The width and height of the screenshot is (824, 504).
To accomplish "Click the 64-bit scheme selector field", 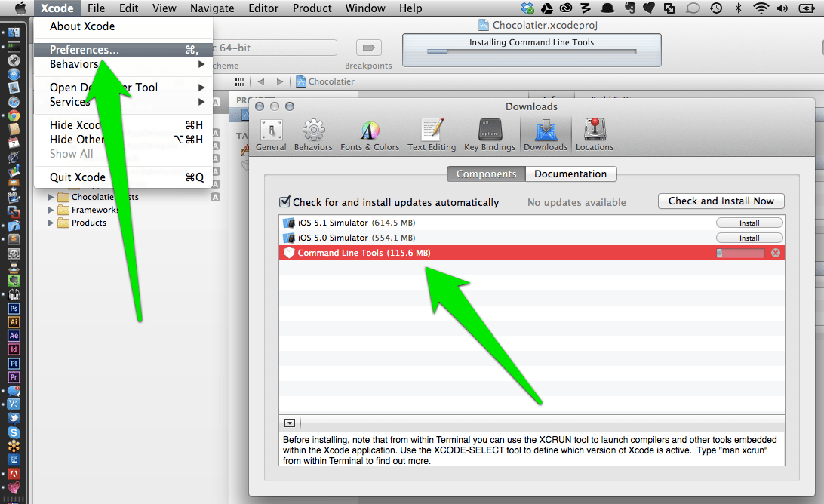I will [x=275, y=48].
